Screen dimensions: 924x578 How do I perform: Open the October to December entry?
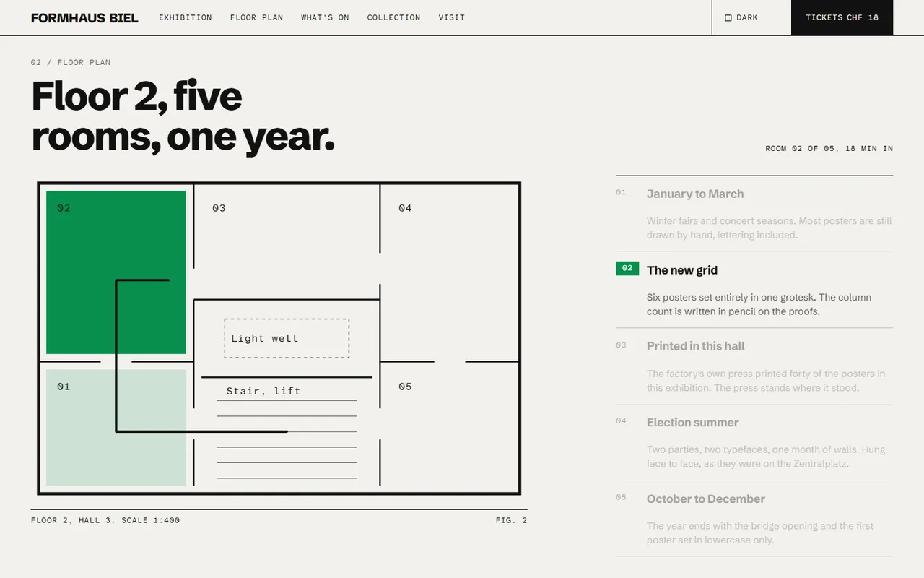coord(754,519)
